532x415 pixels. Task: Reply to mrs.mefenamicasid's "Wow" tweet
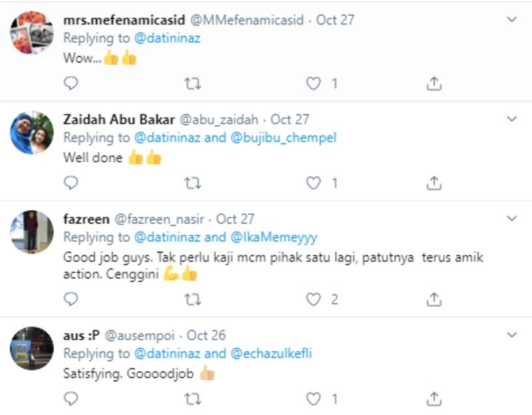71,83
